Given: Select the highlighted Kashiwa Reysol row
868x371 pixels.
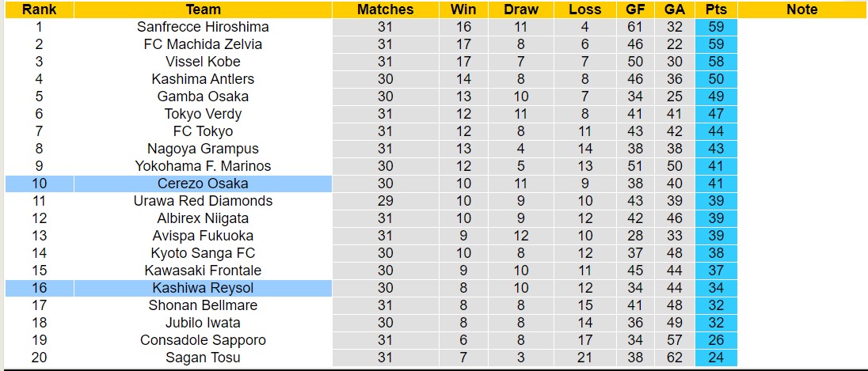Looking at the screenshot, I should tap(203, 288).
